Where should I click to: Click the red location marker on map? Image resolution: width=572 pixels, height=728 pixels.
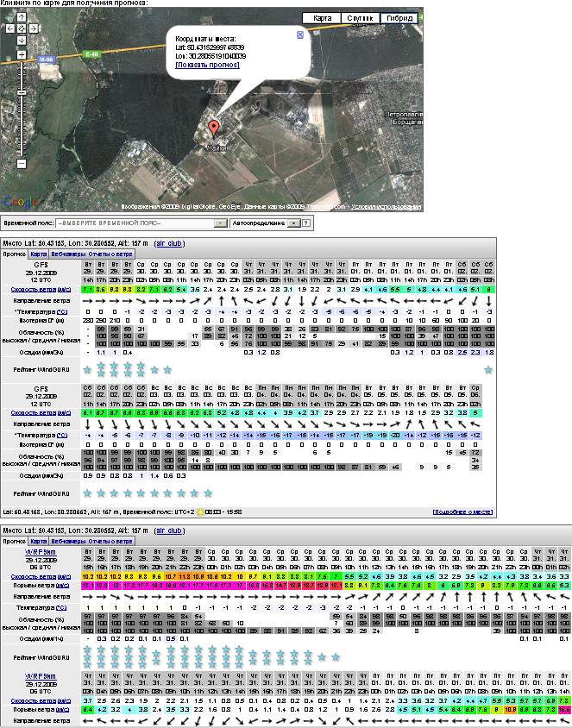(215, 129)
